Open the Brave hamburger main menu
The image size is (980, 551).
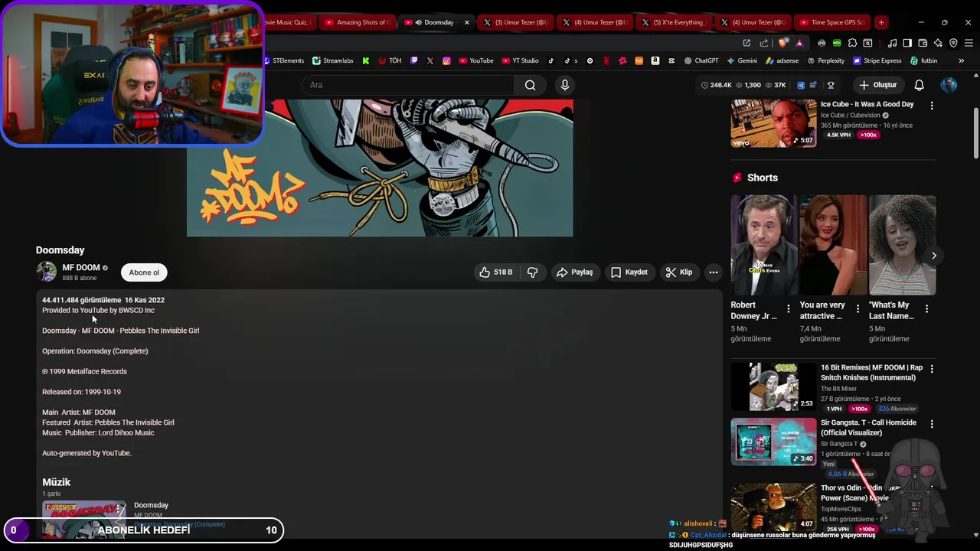[969, 43]
